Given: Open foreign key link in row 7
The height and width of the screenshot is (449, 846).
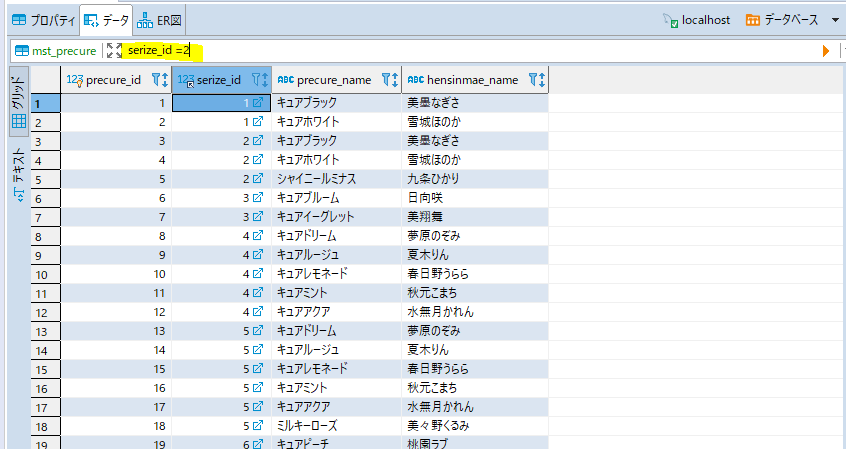Looking at the screenshot, I should click(258, 216).
